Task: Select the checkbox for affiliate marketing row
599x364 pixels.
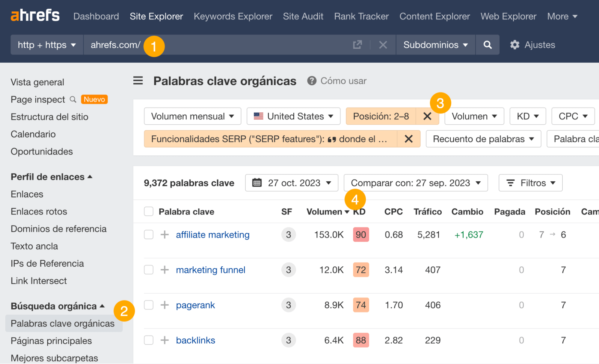Action: pyautogui.click(x=148, y=235)
